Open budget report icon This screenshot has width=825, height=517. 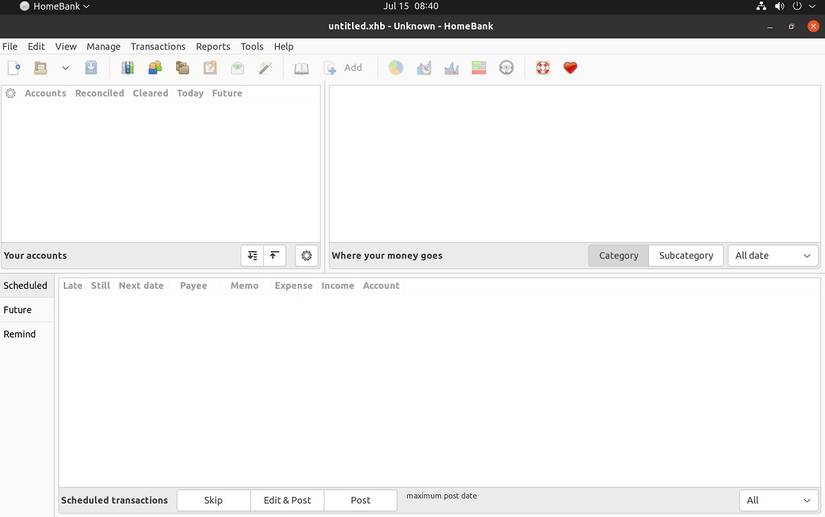pos(479,68)
